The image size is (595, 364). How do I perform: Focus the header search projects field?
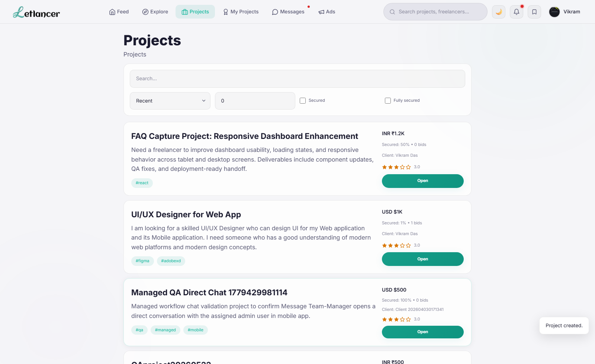click(x=435, y=12)
